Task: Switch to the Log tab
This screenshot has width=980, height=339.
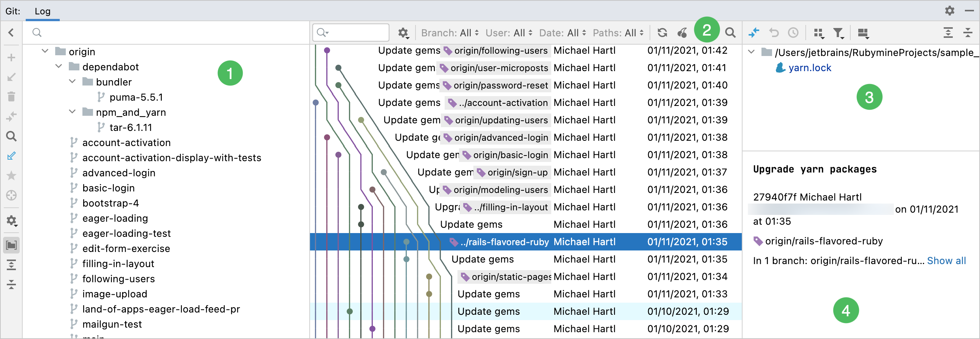Action: click(x=43, y=11)
